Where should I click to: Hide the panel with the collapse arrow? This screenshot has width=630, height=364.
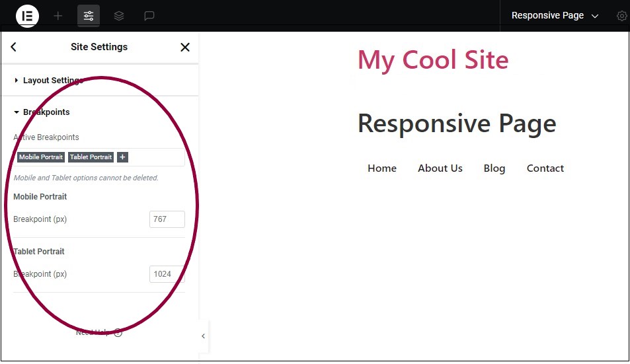pos(203,336)
